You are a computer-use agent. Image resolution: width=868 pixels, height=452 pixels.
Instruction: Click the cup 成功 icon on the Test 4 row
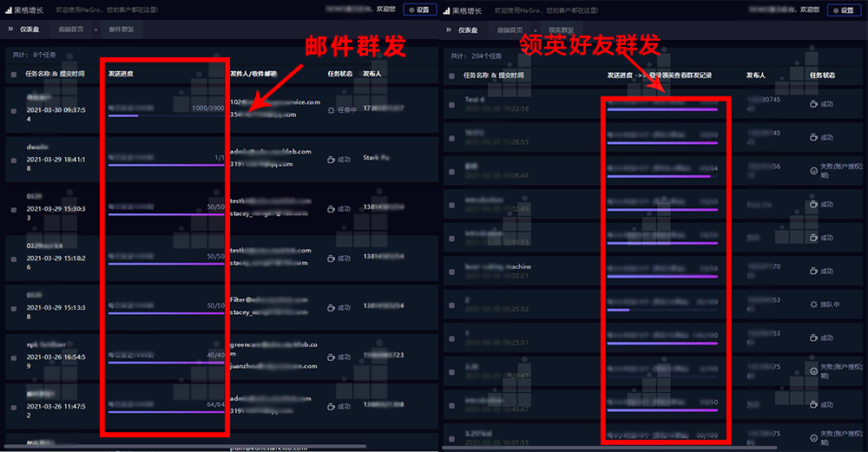812,104
